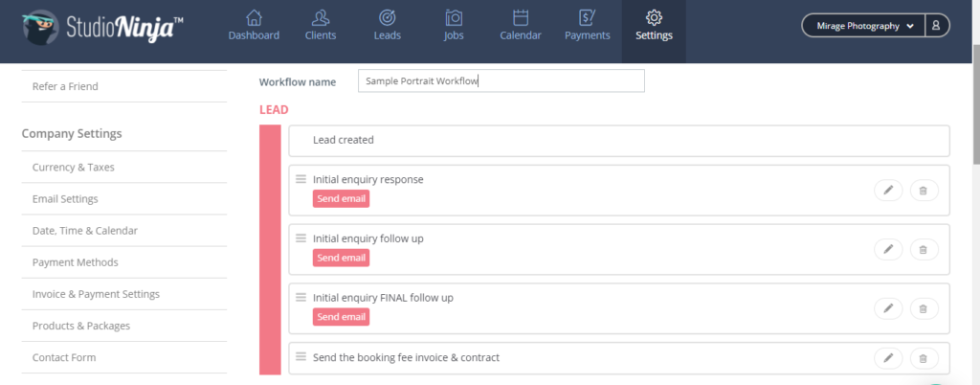980x385 pixels.
Task: Open the Dashboard tab
Action: point(254,26)
